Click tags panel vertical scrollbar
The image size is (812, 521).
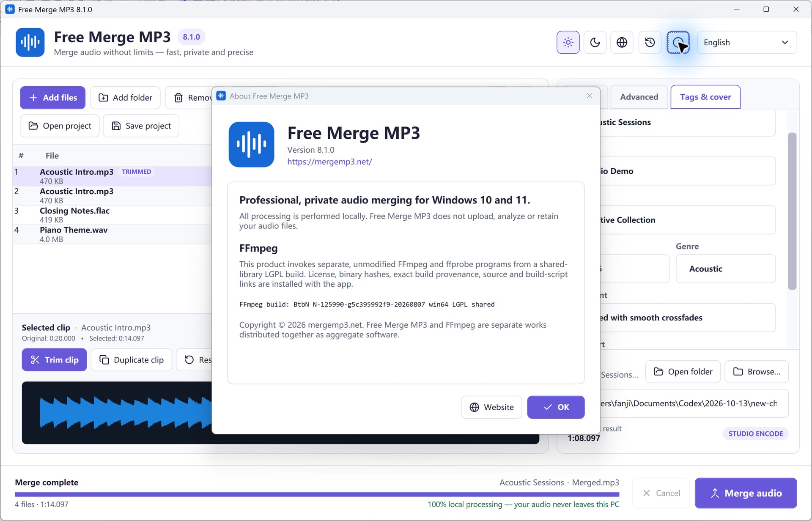coord(792,211)
